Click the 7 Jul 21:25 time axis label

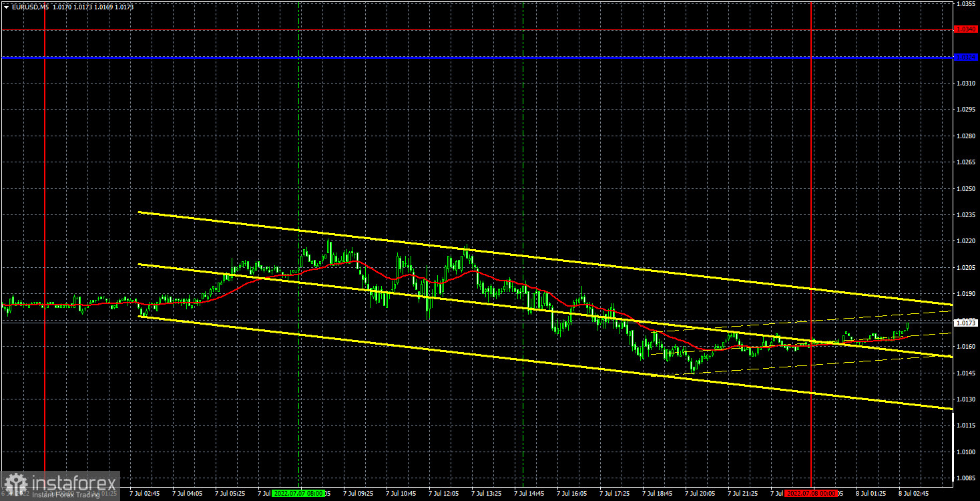click(742, 493)
